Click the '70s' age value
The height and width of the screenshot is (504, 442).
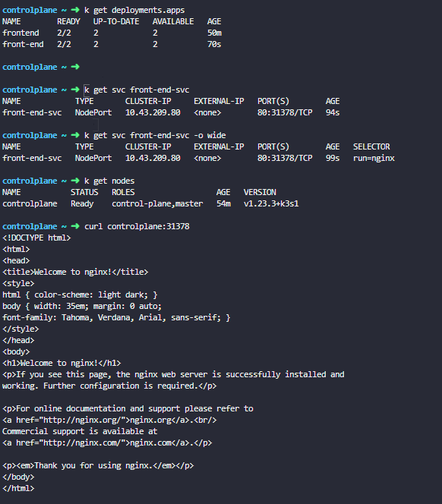214,44
